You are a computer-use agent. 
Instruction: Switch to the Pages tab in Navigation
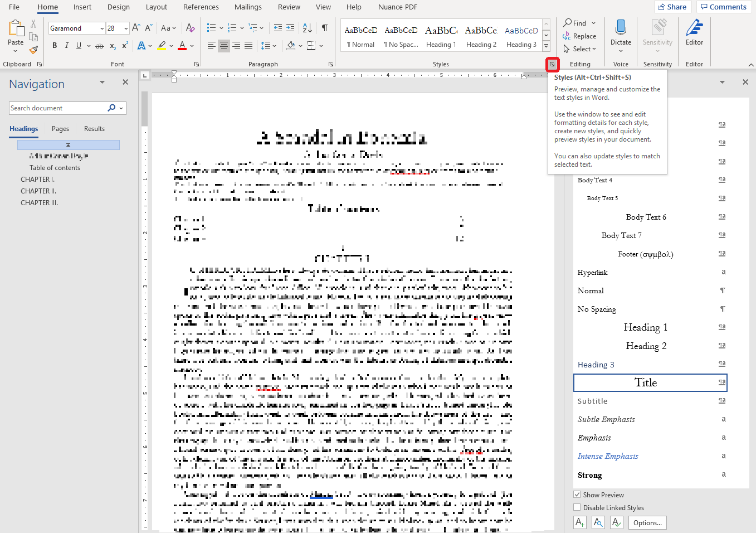click(x=60, y=129)
